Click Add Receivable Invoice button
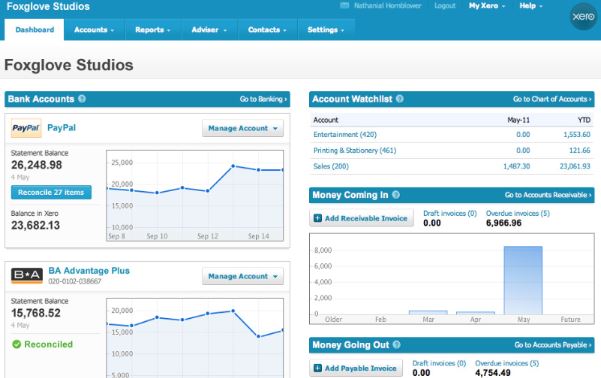This screenshot has height=378, width=601. (361, 218)
